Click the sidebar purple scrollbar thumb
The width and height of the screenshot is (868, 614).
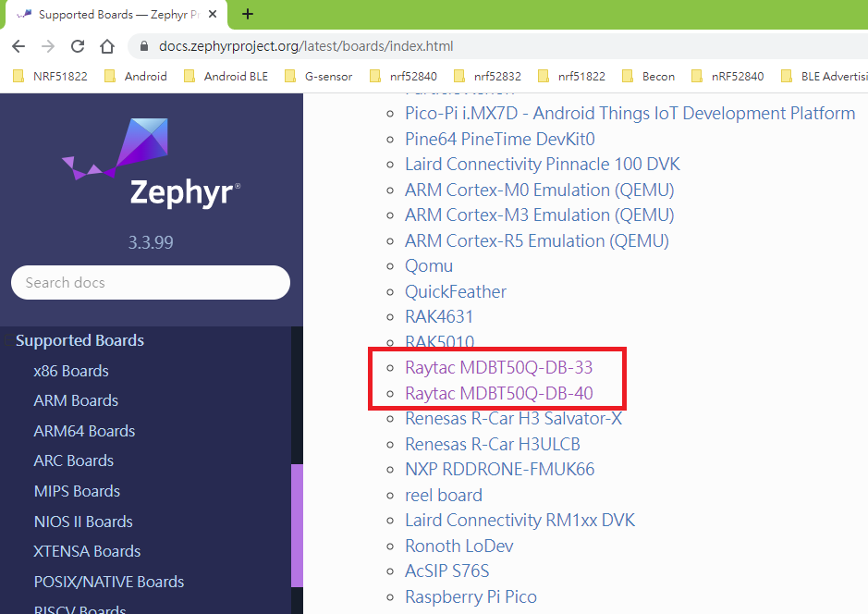pyautogui.click(x=297, y=524)
